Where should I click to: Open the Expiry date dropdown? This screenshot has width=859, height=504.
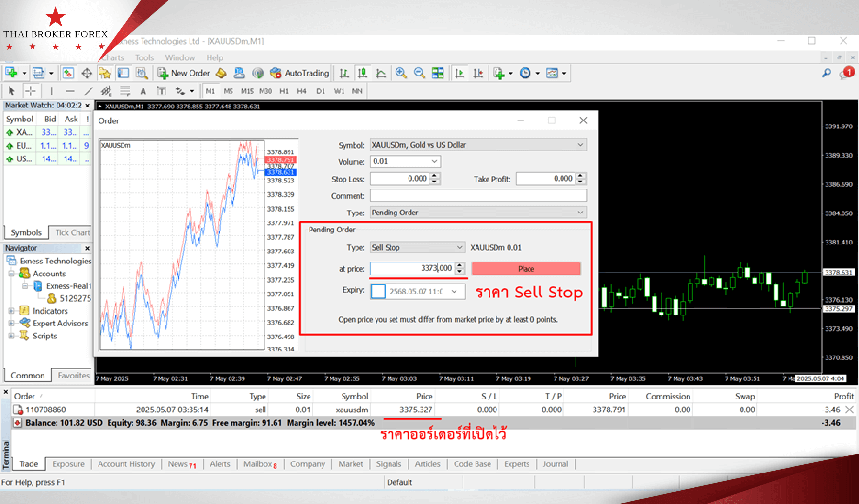454,291
